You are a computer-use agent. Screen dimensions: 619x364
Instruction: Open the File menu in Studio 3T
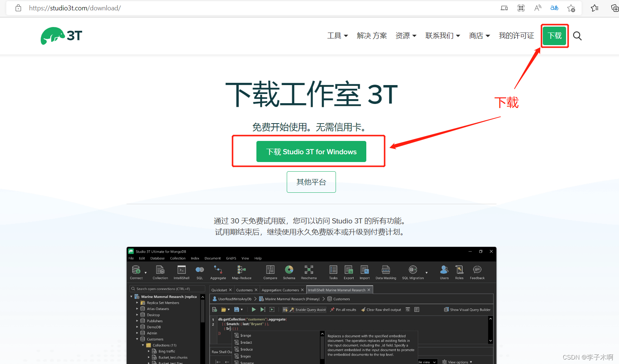tap(131, 258)
